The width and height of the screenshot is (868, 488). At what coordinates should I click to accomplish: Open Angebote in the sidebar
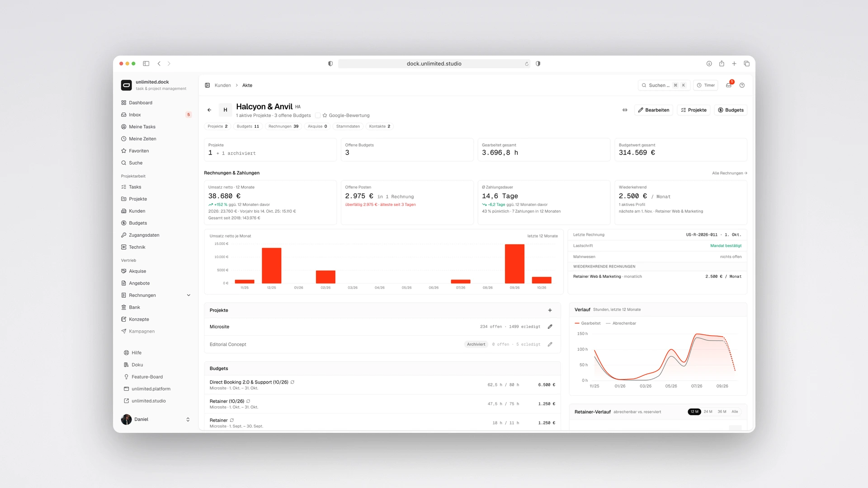tap(156, 283)
